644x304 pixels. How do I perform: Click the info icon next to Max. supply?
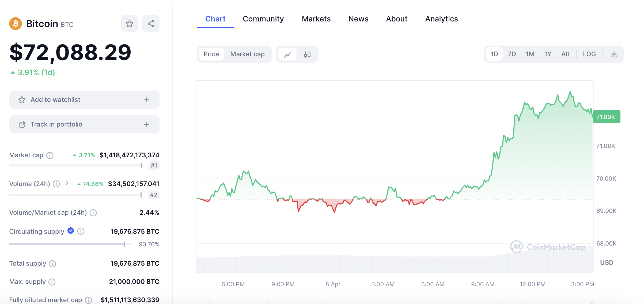[52, 282]
